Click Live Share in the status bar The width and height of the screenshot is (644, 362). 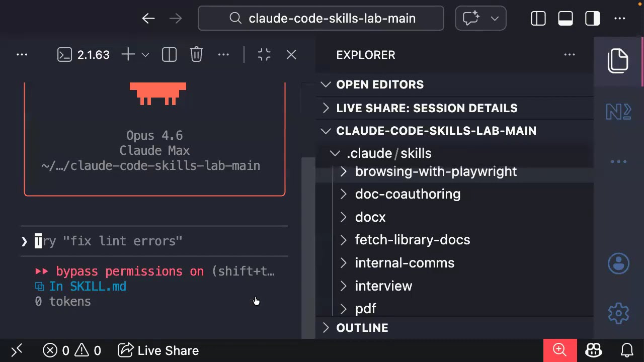[x=159, y=350]
